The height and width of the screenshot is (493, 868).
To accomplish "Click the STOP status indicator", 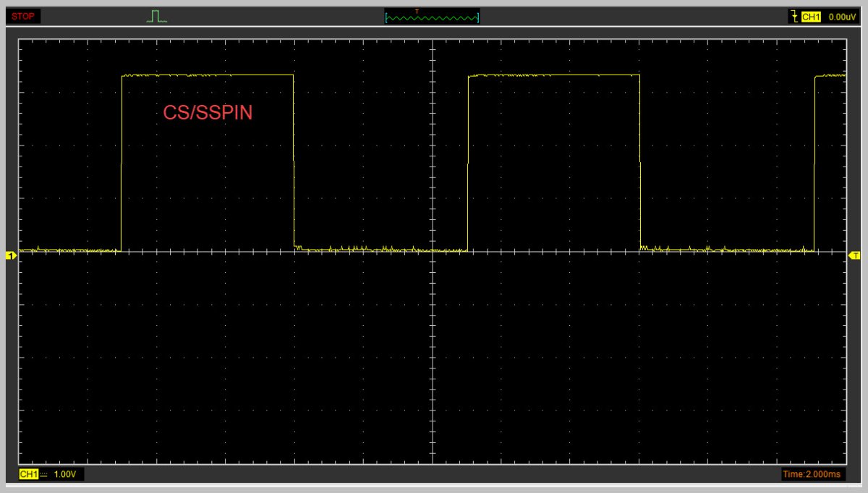I will tap(22, 16).
